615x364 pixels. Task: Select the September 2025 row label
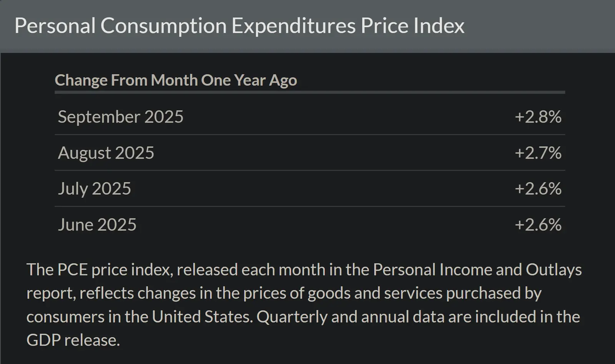121,117
